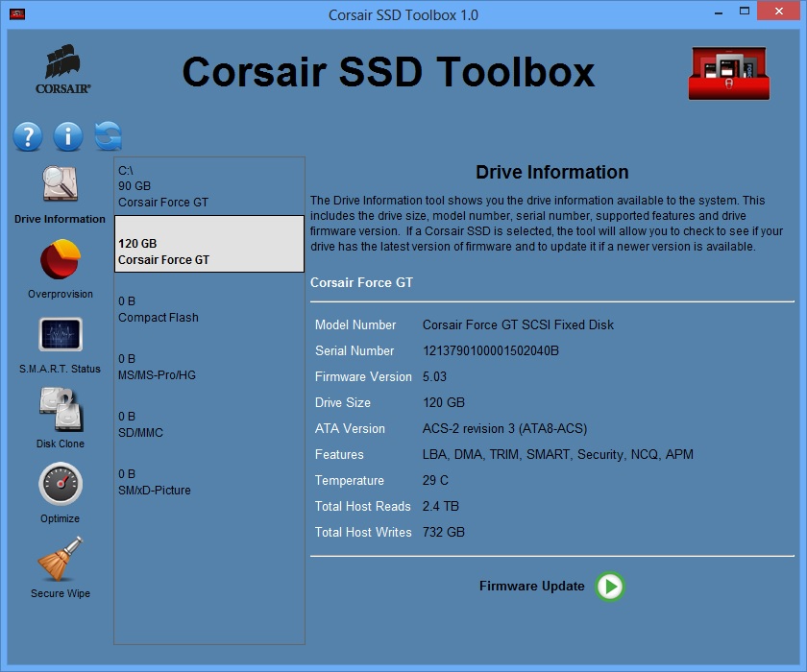The image size is (807, 672).
Task: Maximize the Corsair SSD Toolbox window
Action: click(745, 12)
